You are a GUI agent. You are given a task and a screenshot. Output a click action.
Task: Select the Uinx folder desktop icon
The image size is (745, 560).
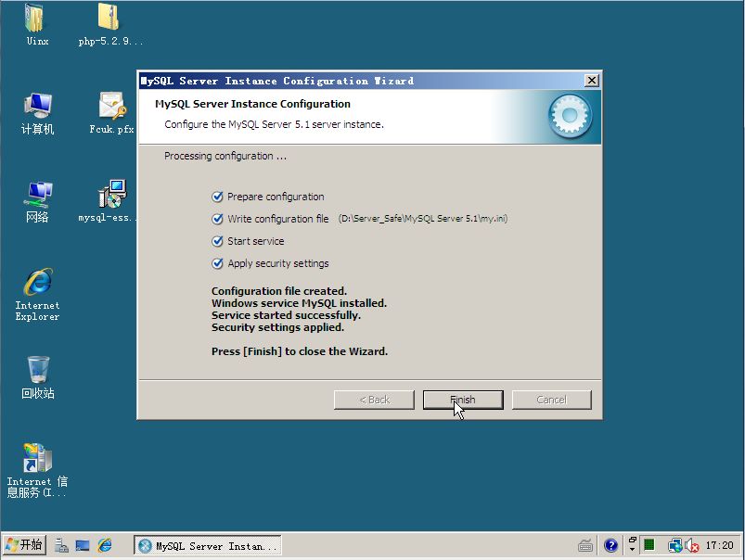tap(37, 25)
